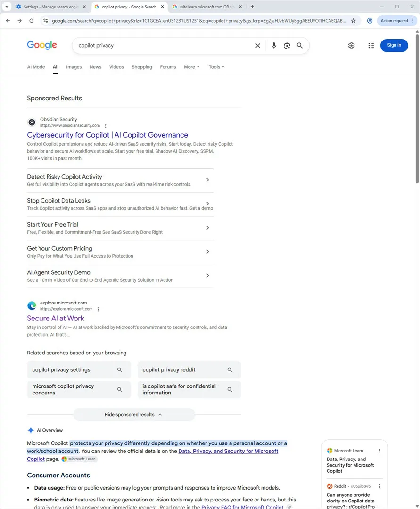Open options for explore.microsoft.com ad

coord(98,309)
